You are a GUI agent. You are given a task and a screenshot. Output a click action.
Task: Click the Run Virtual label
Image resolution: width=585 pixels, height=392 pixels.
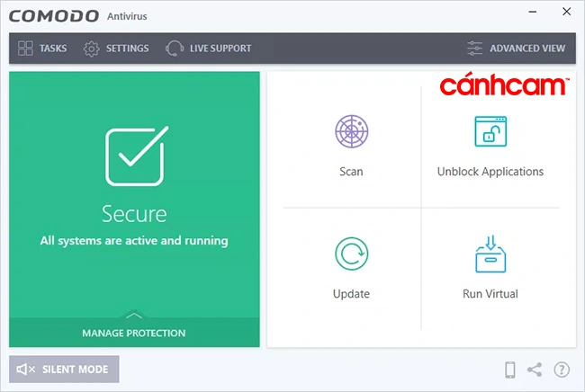point(490,294)
